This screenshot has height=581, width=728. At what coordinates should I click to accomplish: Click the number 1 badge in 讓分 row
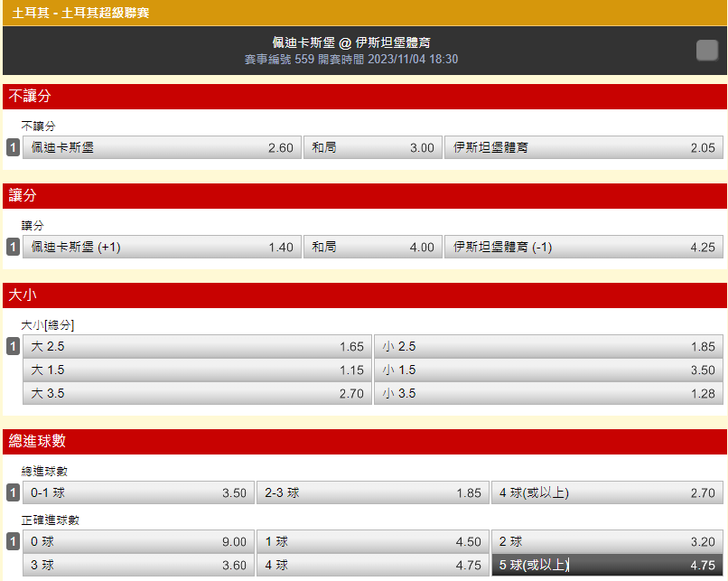point(13,247)
